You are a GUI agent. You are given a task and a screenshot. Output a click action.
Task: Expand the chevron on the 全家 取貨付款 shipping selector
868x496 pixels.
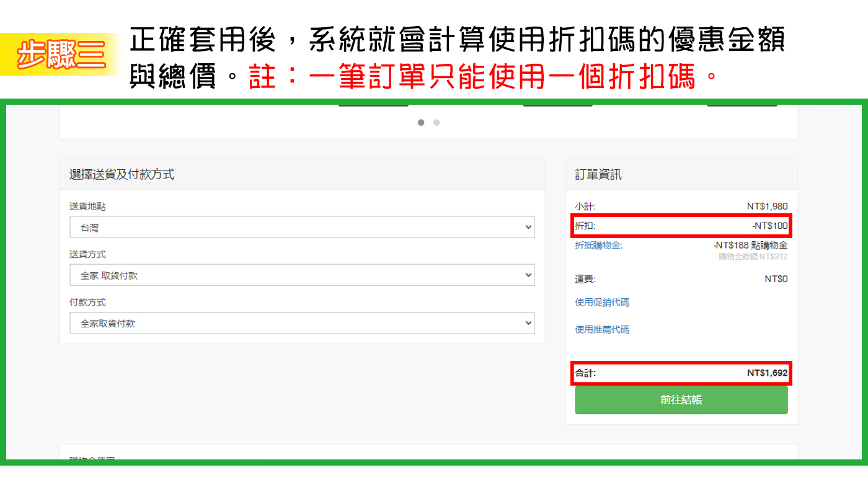tap(529, 275)
